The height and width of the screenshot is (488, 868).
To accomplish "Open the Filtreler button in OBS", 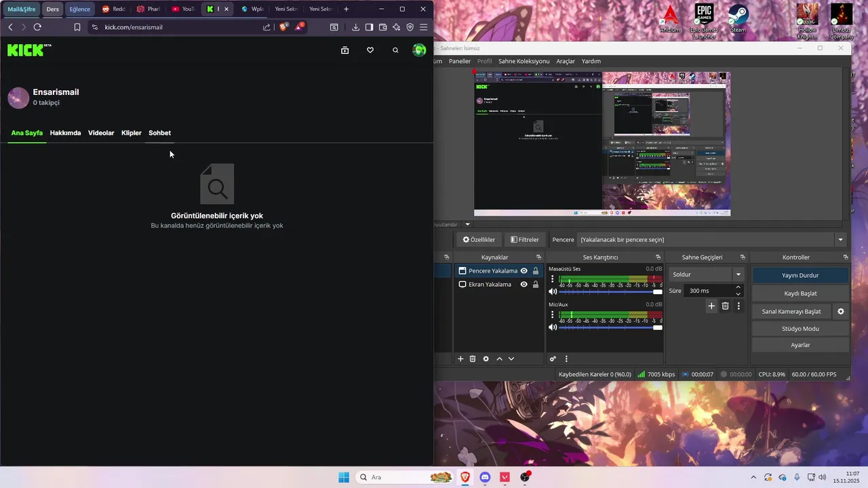I will 525,240.
